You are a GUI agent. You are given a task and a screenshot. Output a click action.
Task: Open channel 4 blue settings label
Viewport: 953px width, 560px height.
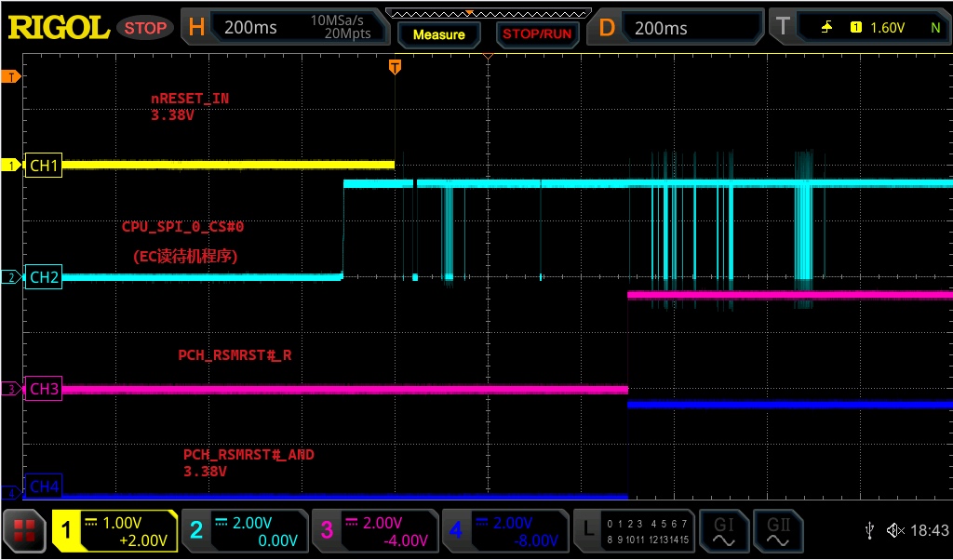[x=503, y=531]
